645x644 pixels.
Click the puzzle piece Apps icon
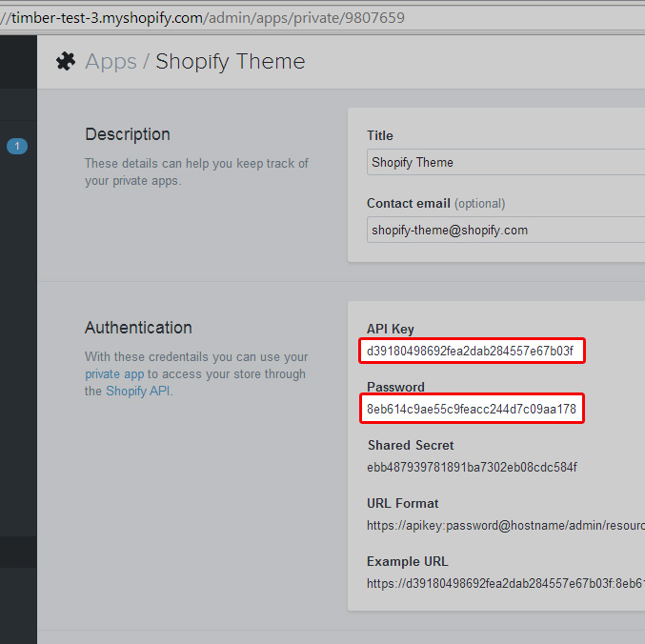[x=66, y=61]
